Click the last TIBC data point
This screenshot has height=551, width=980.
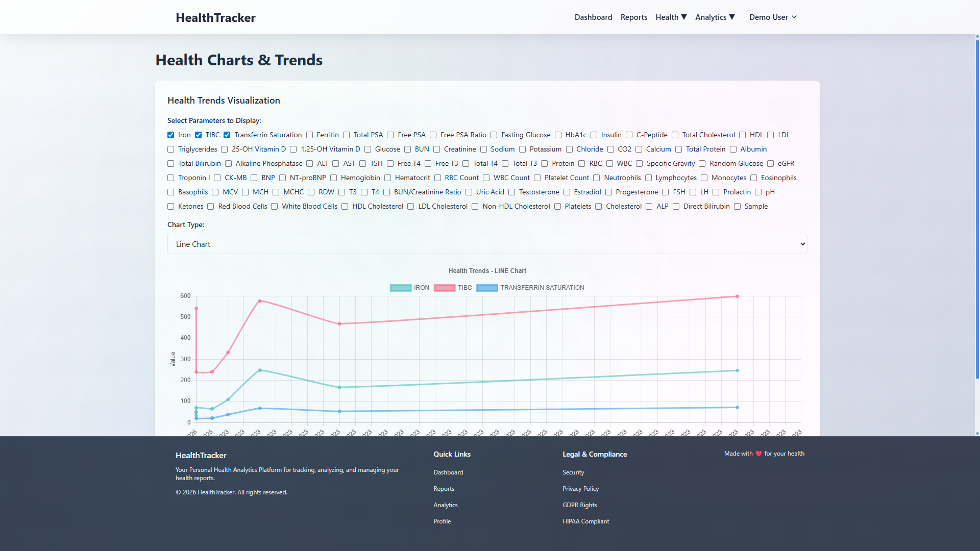(737, 296)
